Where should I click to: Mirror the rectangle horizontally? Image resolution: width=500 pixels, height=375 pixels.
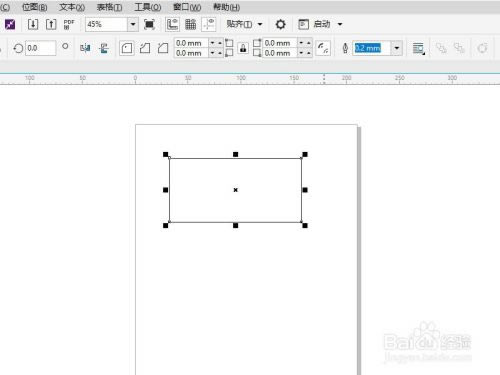tap(85, 48)
